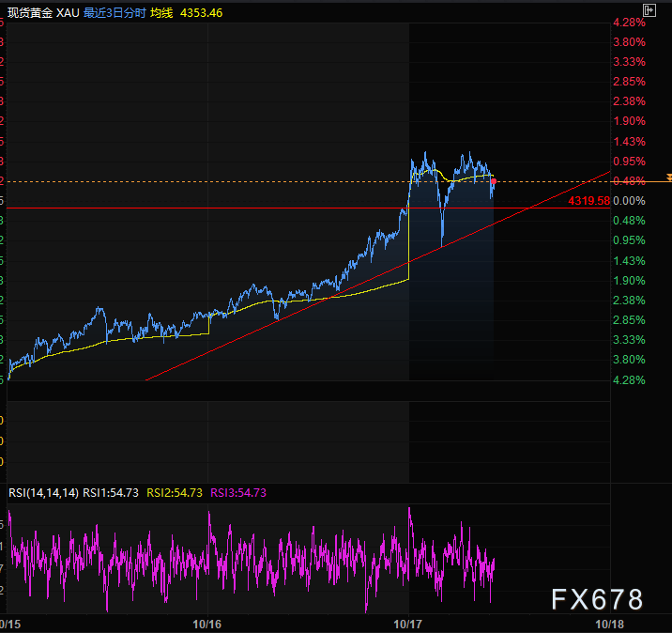Click the FX678 watermark logo
672x633 pixels.
(597, 599)
